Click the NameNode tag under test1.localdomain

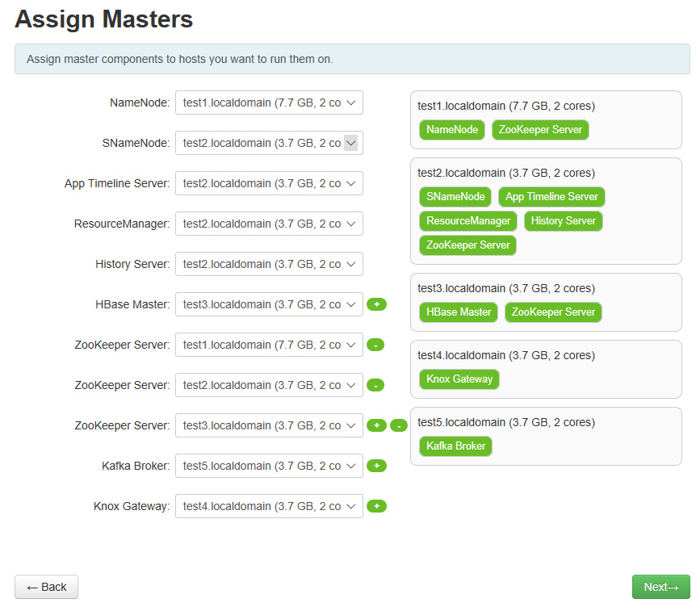coord(452,130)
